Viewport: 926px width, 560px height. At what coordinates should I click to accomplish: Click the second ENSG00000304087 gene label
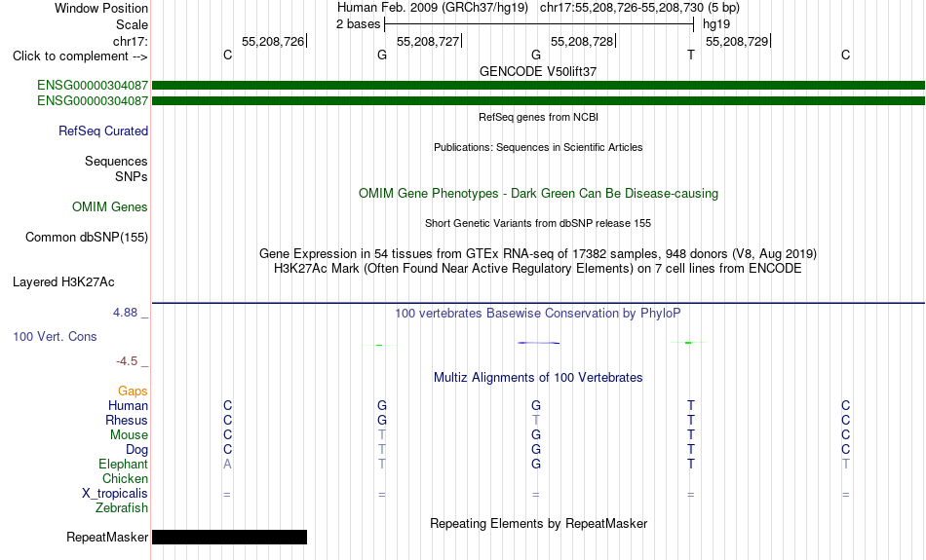[93, 101]
